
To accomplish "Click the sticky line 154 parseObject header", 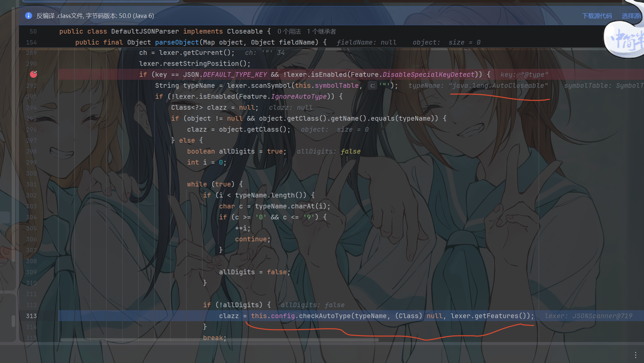I will [x=201, y=42].
